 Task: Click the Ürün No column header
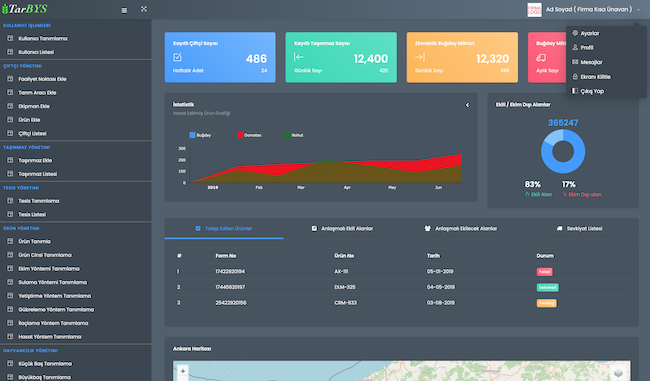tap(344, 256)
